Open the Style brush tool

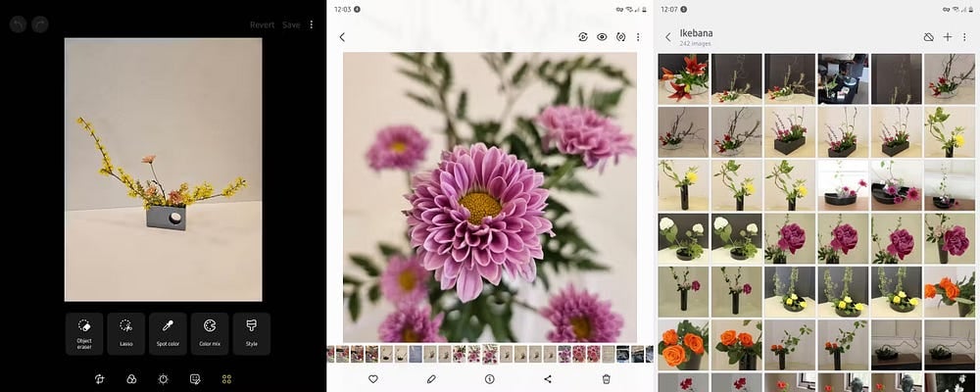point(252,333)
